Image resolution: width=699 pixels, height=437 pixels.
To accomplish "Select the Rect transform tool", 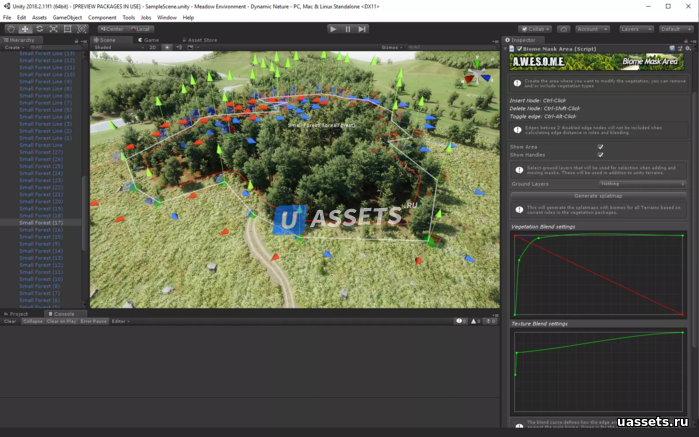I will click(x=67, y=29).
